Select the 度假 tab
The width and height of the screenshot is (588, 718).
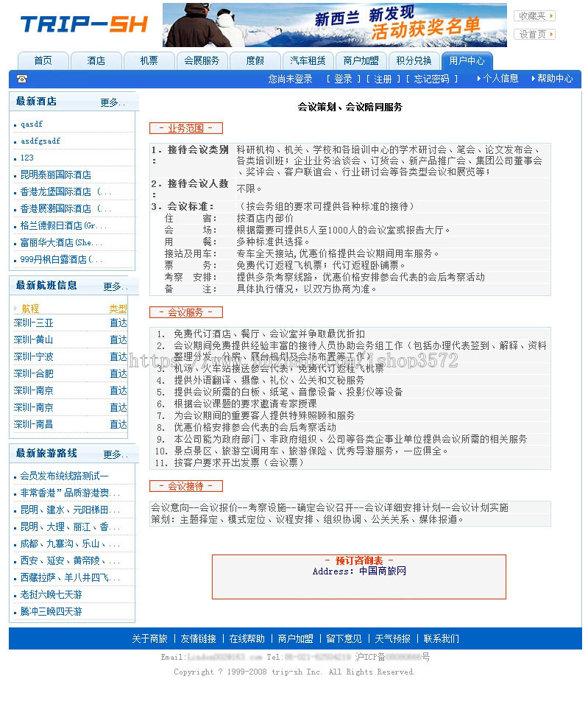tap(255, 61)
